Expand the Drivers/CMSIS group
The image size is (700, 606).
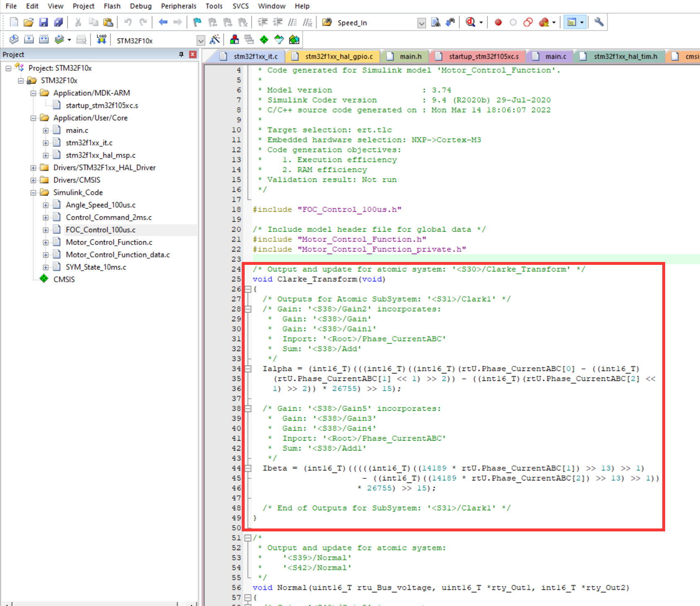(33, 180)
